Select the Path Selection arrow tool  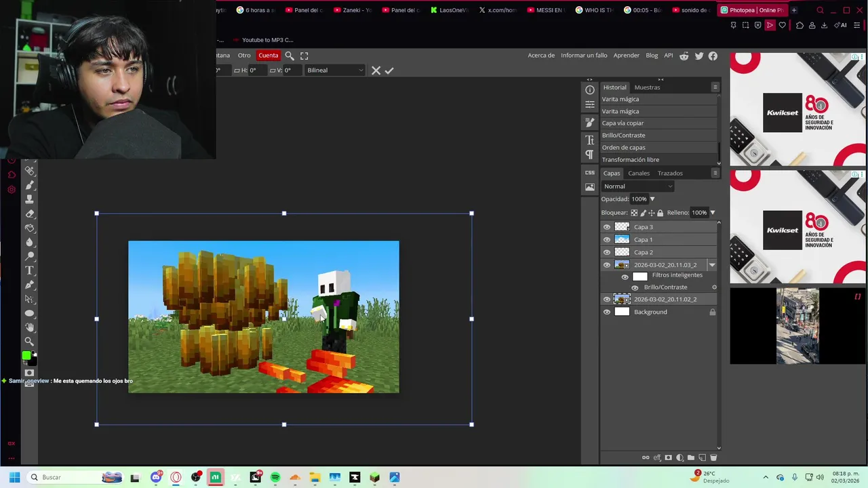(x=30, y=299)
